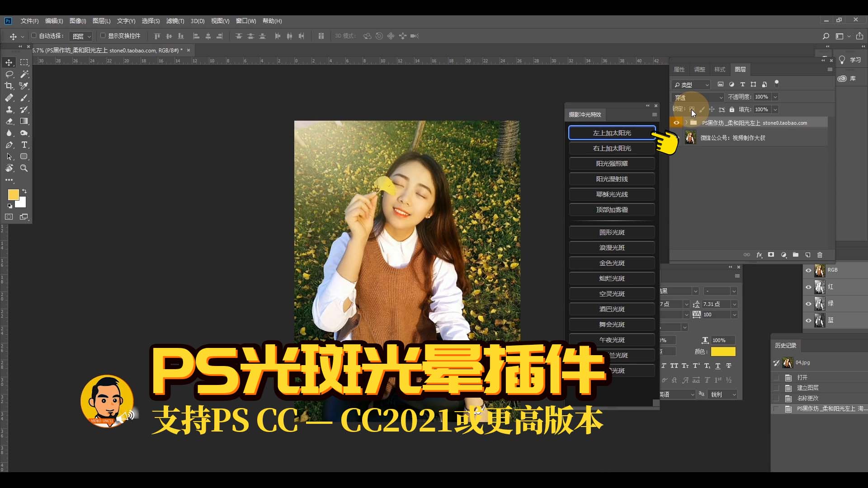
Task: Select the Eyedropper tool
Action: click(x=24, y=86)
